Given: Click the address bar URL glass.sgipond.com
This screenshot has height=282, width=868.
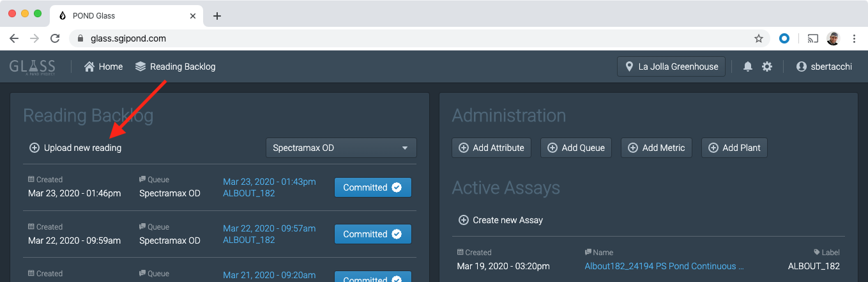Looking at the screenshot, I should click(128, 38).
